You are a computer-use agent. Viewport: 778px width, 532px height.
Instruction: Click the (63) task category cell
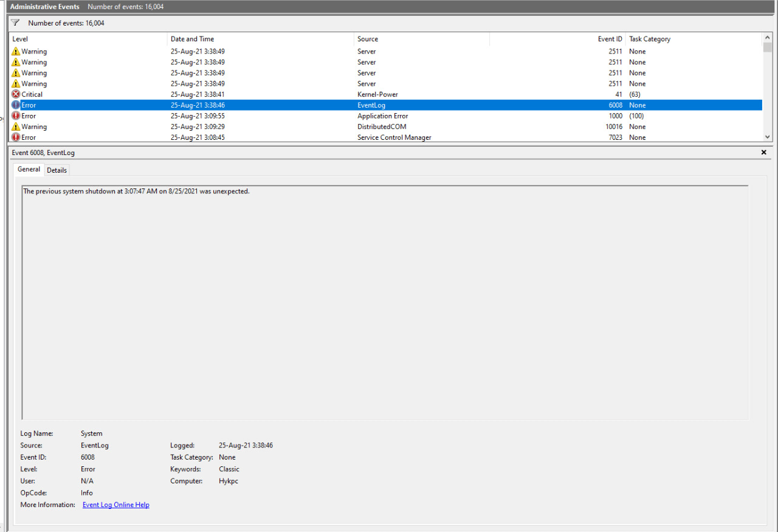635,94
